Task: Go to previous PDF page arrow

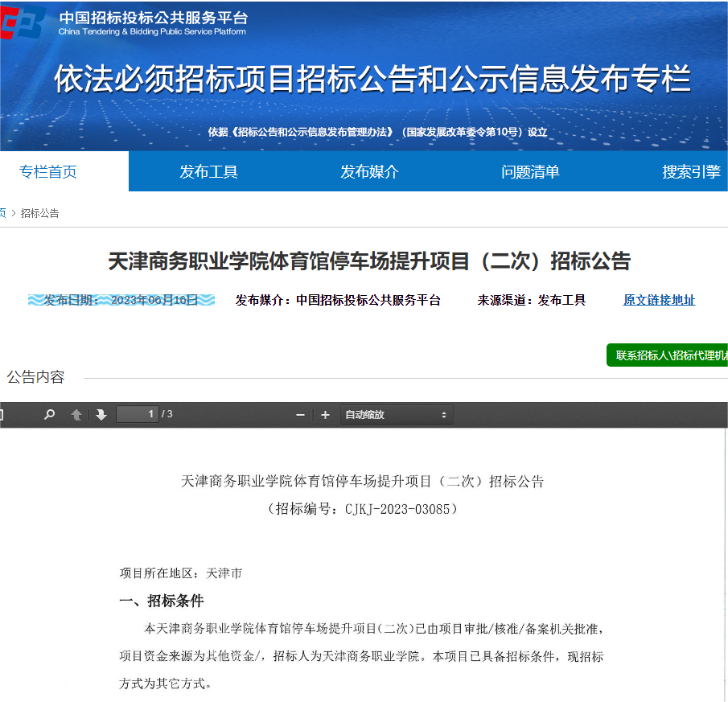Action: coord(76,415)
